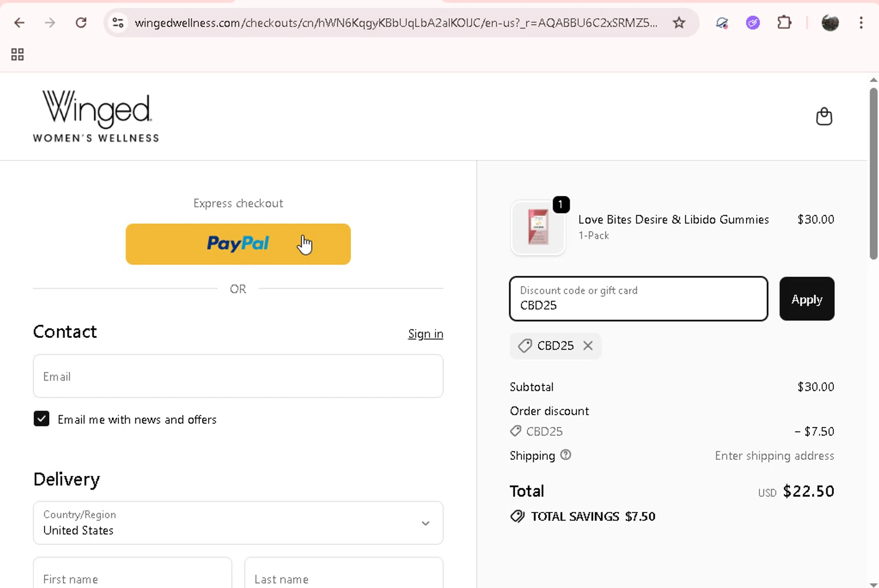Open the purple circular extension icon
This screenshot has width=879, height=588.
(753, 23)
